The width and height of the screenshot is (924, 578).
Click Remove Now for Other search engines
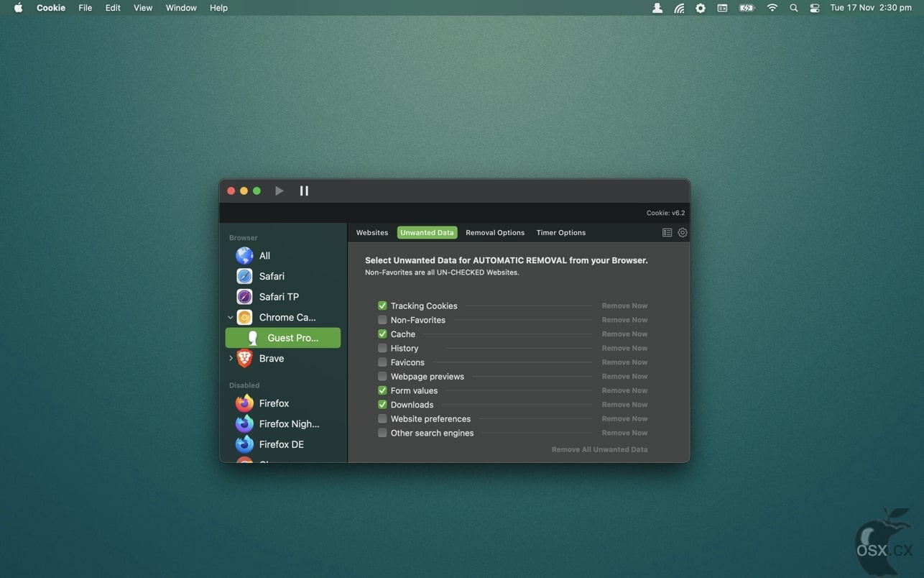tap(624, 433)
